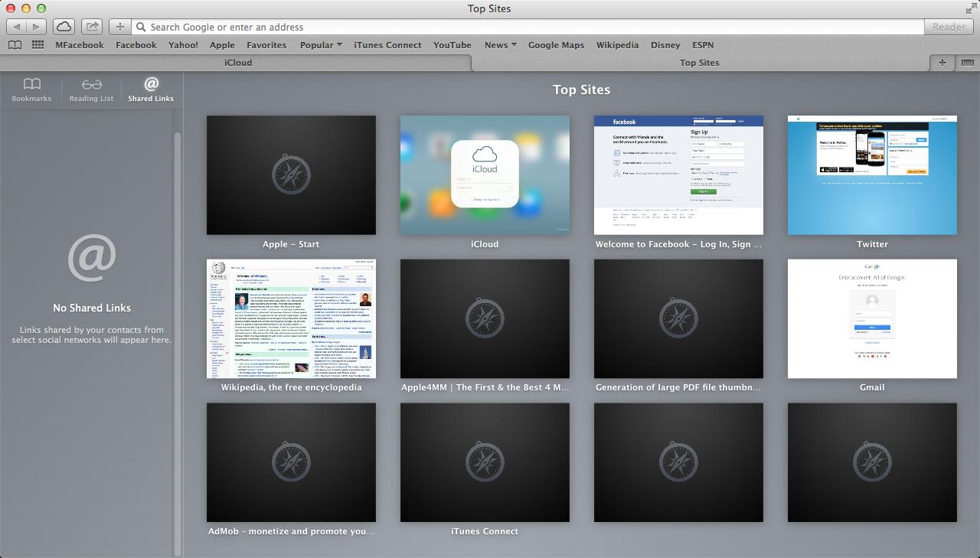The image size is (980, 558).
Task: Switch sidebar to Shared Links
Action: [151, 89]
